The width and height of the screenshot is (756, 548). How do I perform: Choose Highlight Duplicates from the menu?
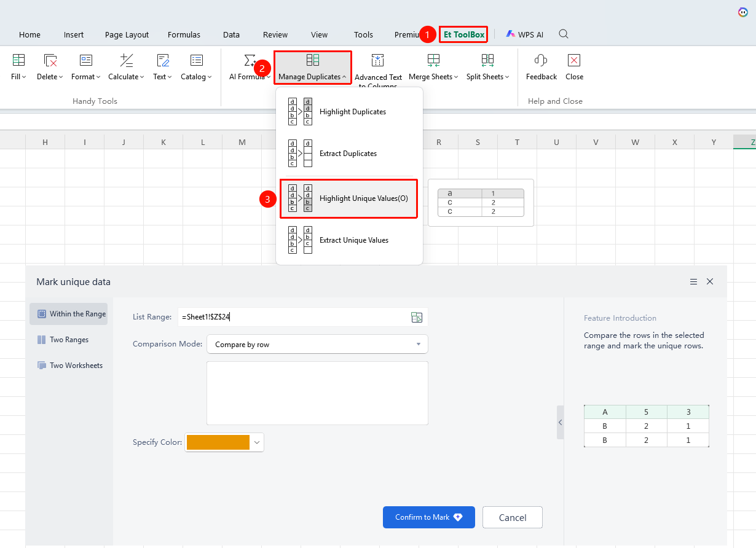click(349, 112)
